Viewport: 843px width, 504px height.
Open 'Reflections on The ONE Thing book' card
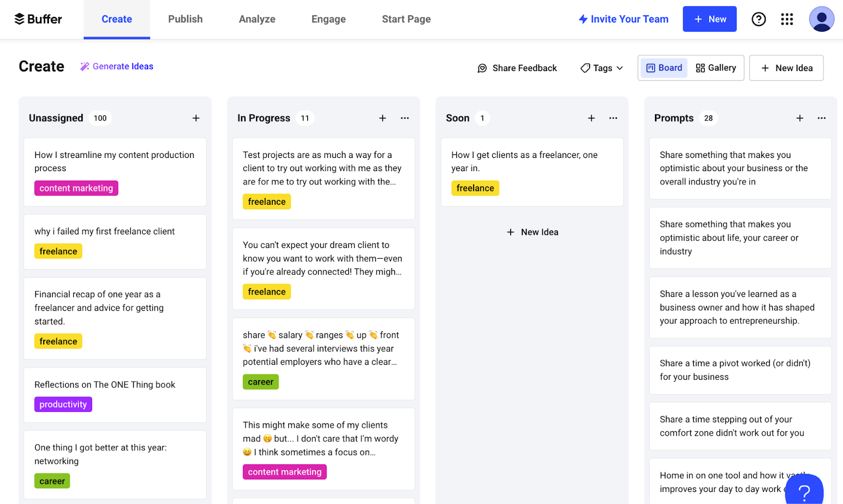click(115, 395)
